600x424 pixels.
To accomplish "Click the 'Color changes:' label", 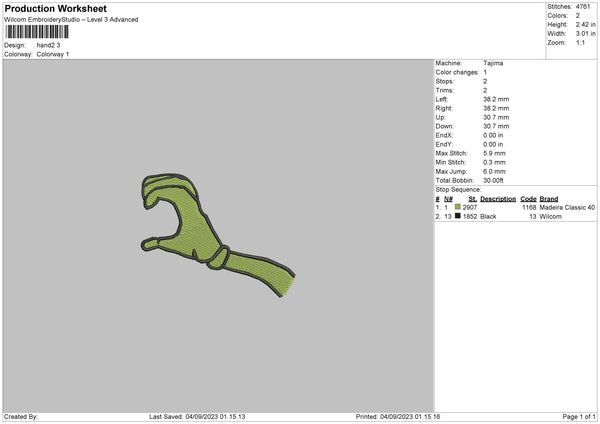I will point(457,72).
